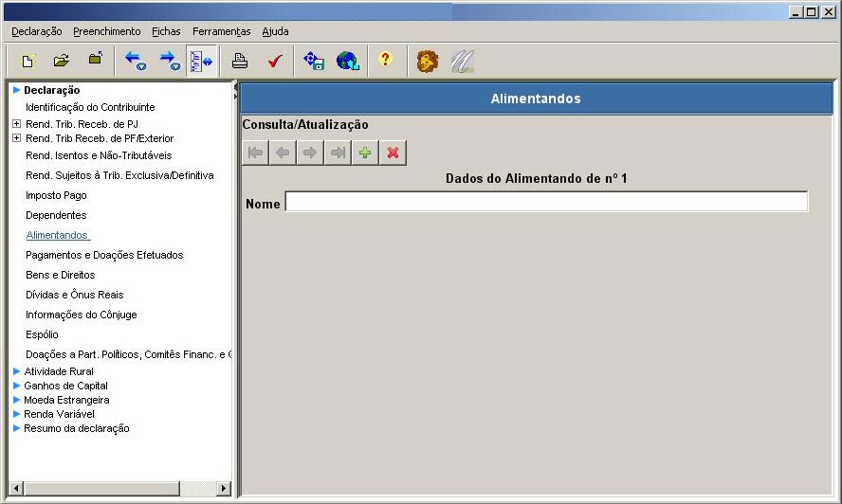The width and height of the screenshot is (842, 504).
Task: Click the globe transmit icon
Action: (348, 61)
